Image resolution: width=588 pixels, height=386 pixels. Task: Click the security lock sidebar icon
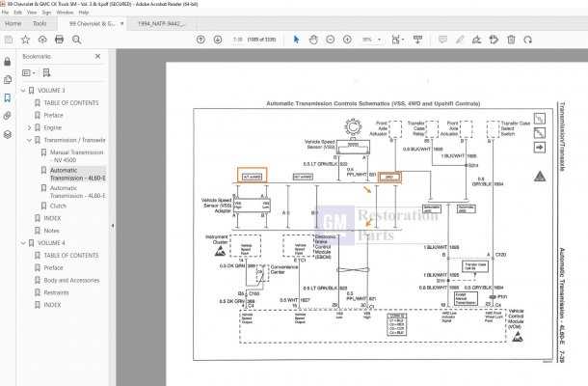click(x=7, y=62)
